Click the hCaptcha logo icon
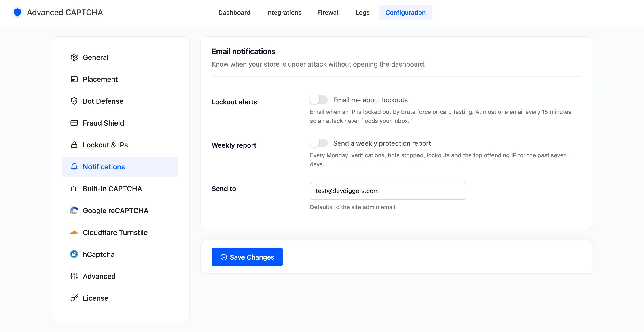 click(74, 254)
